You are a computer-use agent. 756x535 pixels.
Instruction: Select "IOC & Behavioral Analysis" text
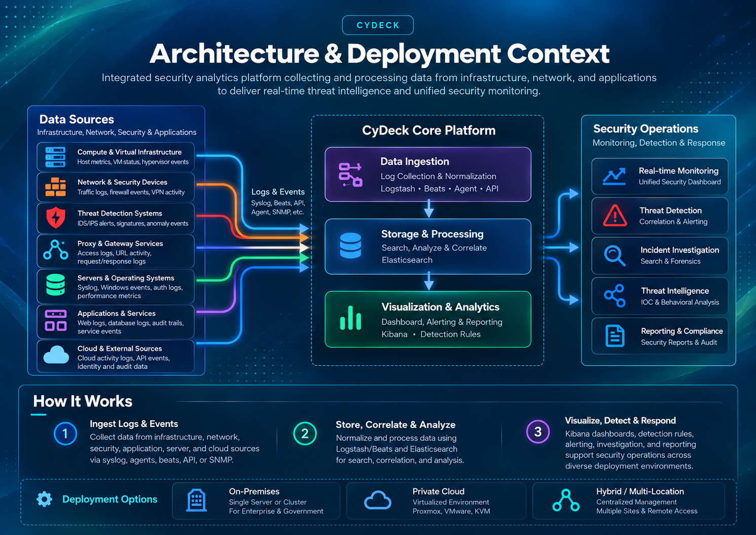(680, 302)
